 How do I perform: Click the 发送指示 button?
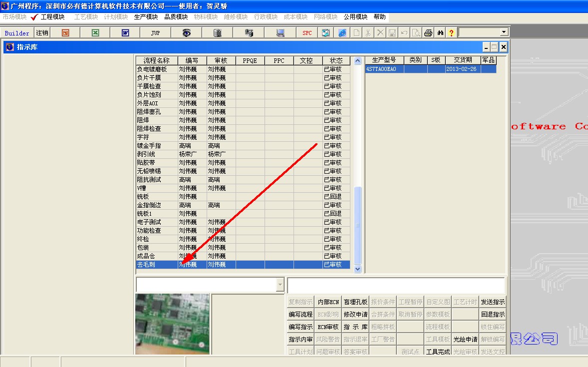[493, 302]
